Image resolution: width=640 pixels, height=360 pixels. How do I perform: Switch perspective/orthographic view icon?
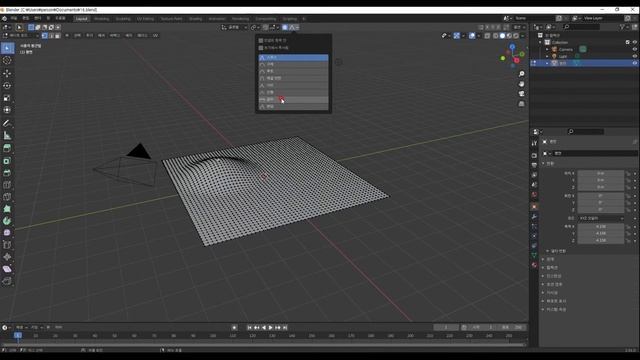(521, 104)
